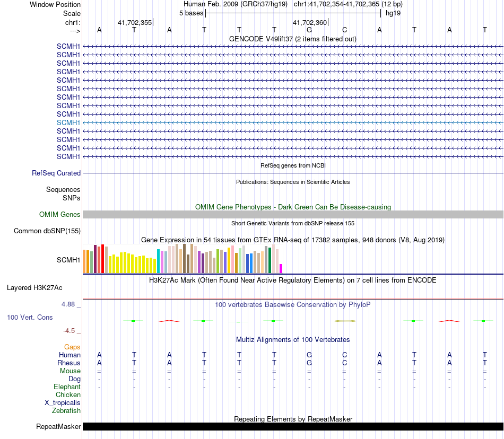Click the magenta bar in GTEx chart
504x439 pixels.
point(281,268)
